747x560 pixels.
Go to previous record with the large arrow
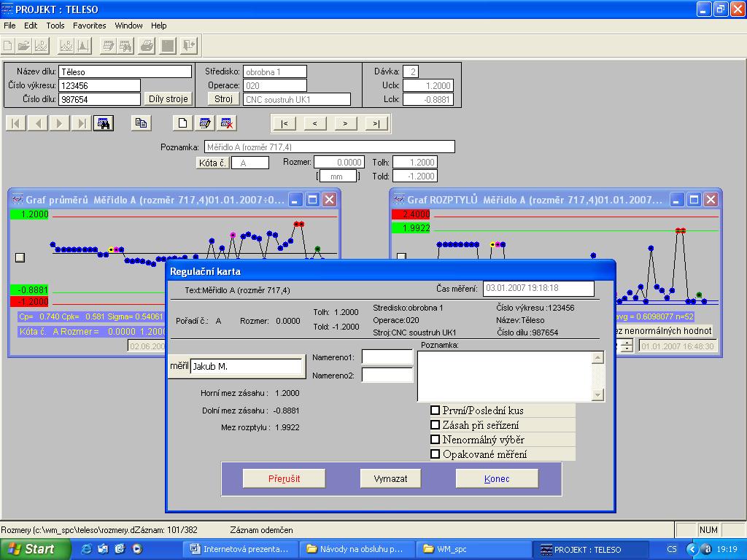tap(38, 123)
